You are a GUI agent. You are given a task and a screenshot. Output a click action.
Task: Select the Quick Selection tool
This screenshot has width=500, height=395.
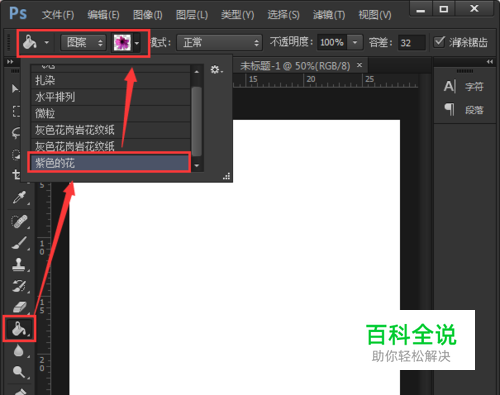coord(16,155)
